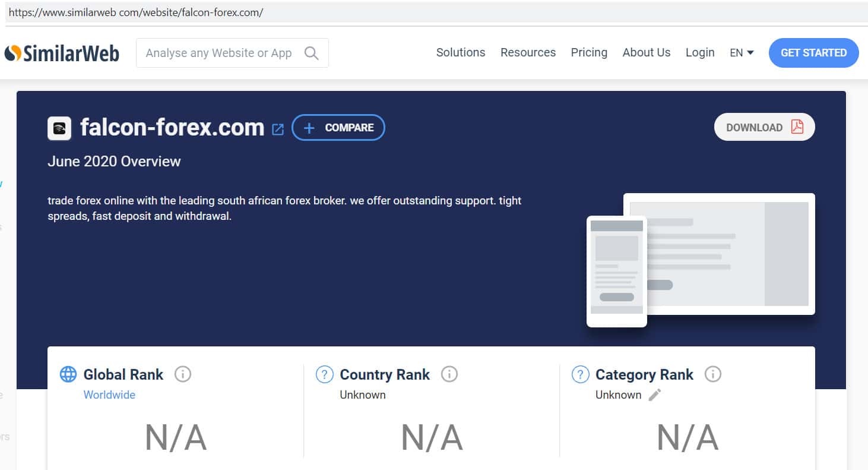
Task: Go to the Pricing page
Action: 589,52
